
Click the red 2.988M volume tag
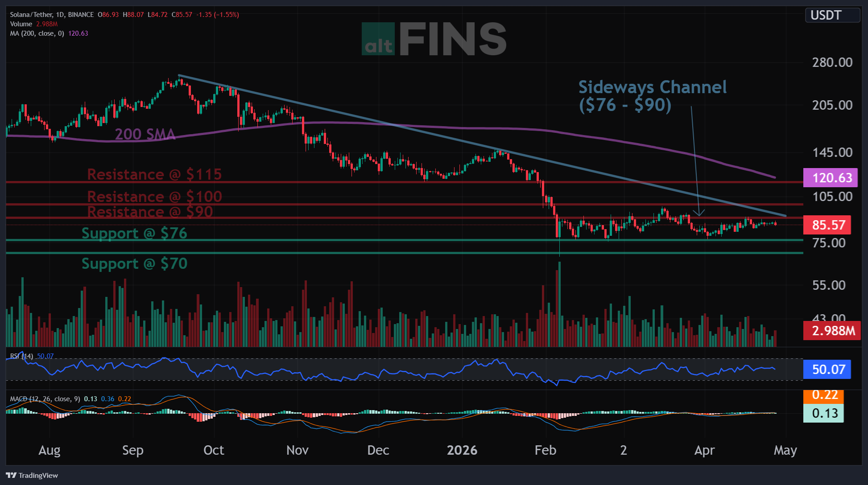point(831,331)
